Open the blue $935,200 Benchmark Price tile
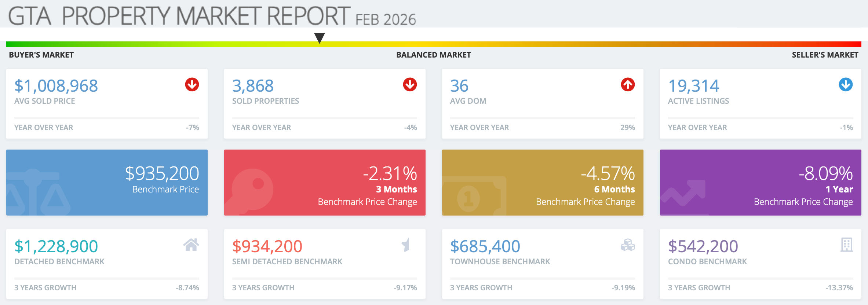Screen dimensions: 868x305 [x=107, y=183]
